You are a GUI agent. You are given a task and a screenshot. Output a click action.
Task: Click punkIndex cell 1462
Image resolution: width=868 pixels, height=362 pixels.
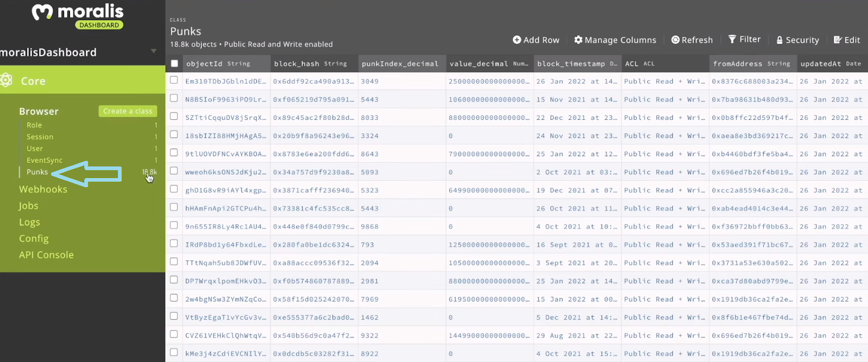[x=403, y=317]
